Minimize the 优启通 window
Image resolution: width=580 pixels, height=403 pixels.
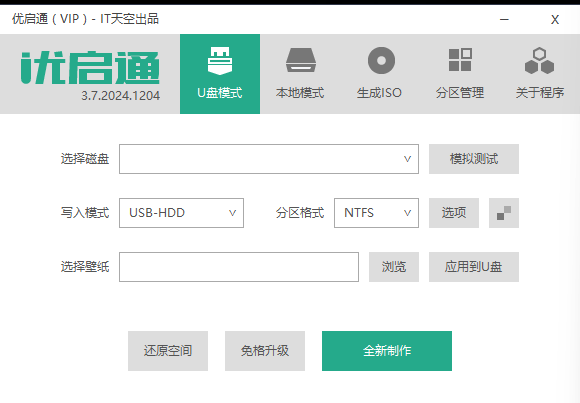[504, 19]
